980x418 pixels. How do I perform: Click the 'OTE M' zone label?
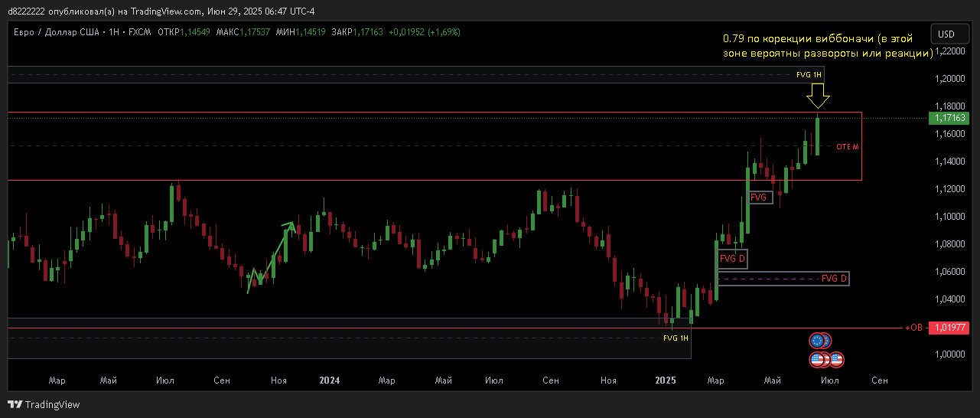848,146
